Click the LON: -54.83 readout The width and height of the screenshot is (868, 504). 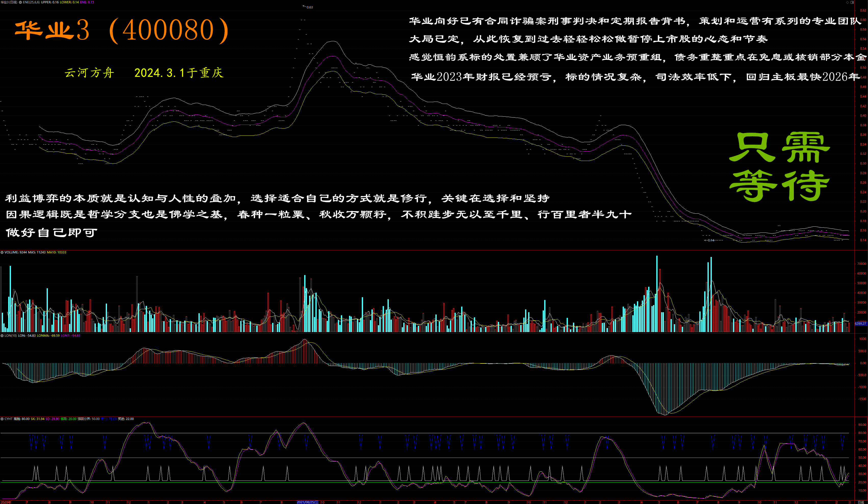click(27, 336)
